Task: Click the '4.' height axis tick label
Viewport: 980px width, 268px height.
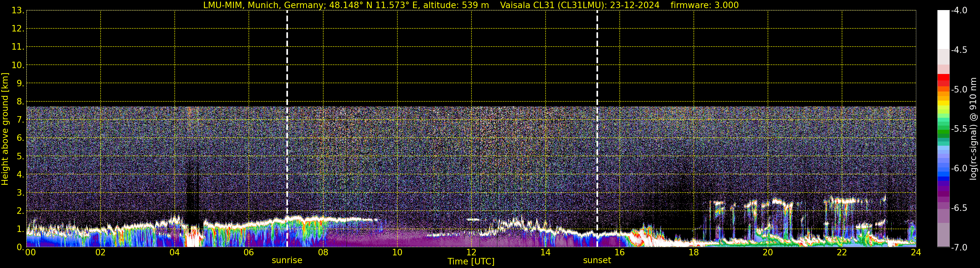Action: pyautogui.click(x=20, y=175)
